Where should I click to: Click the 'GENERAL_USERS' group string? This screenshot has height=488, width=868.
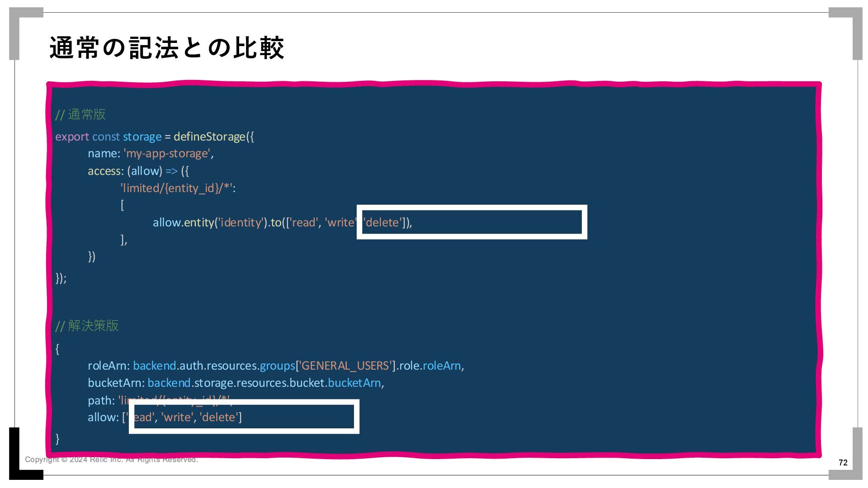pos(345,366)
